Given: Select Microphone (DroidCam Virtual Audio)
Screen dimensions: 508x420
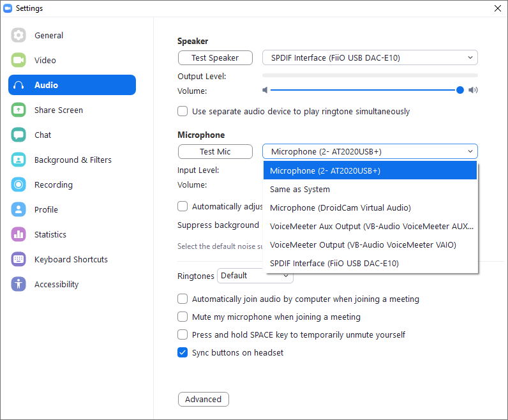Looking at the screenshot, I should pyautogui.click(x=370, y=207).
